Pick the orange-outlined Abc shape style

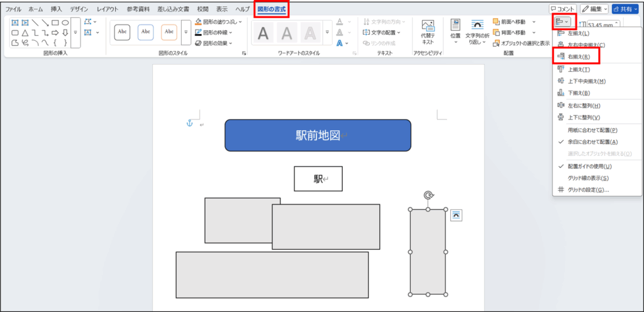coord(169,31)
